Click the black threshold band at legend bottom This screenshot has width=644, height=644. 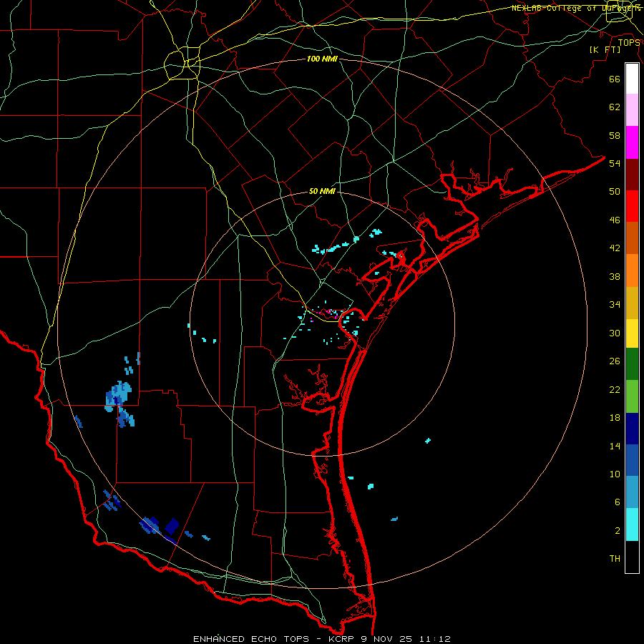pos(632,557)
